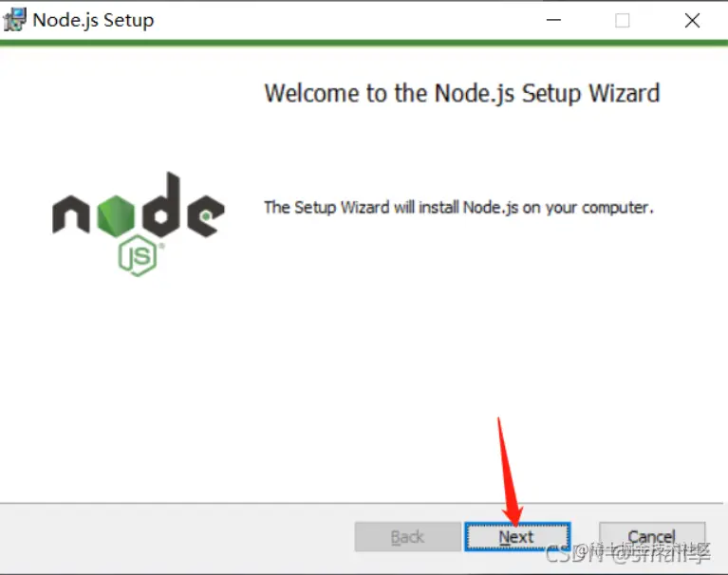Click the letter e of node logo
The height and width of the screenshot is (575, 728).
coord(206,215)
